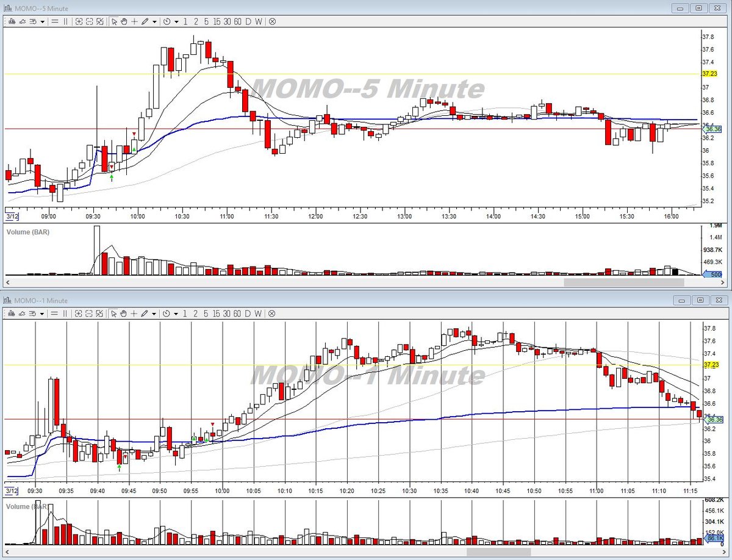Click chart settings list icon in 1 Minute chart
Screen dimensions: 732x560
click(33, 313)
